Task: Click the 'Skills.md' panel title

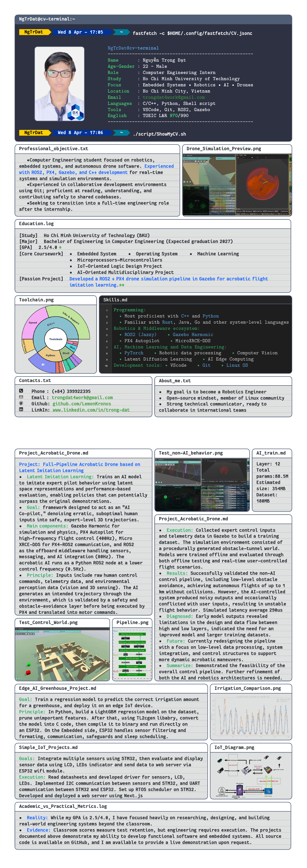Action: tap(115, 300)
